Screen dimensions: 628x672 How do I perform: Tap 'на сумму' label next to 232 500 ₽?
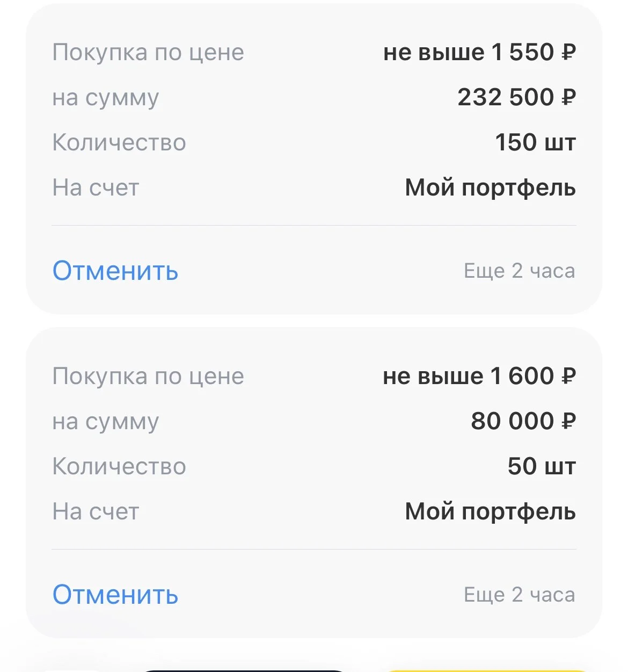[106, 98]
